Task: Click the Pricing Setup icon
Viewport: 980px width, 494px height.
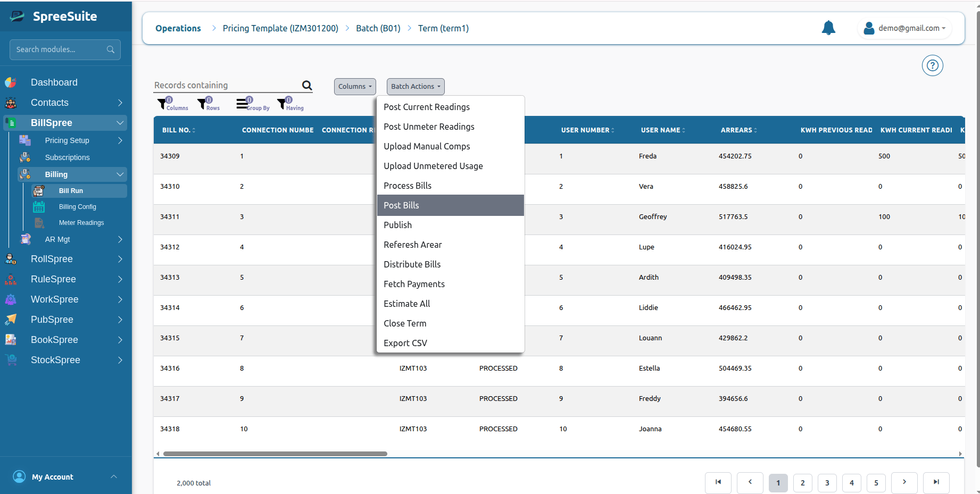Action: [25, 140]
